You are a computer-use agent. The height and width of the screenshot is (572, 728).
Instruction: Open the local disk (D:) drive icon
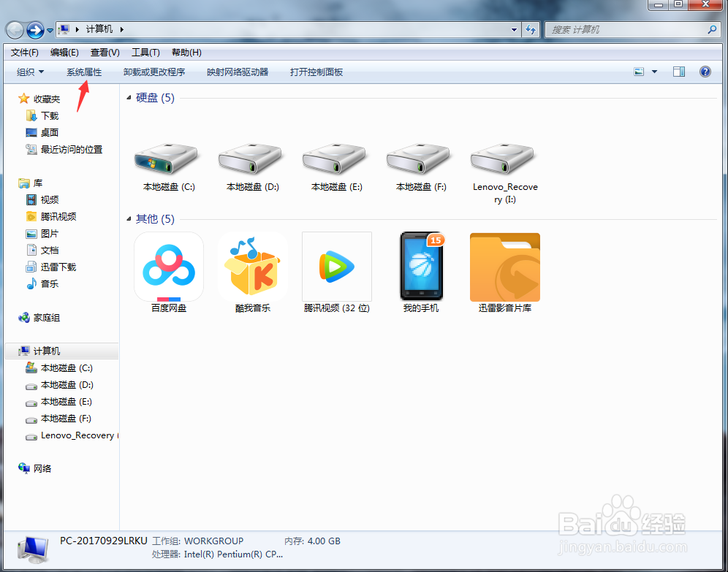[251, 159]
